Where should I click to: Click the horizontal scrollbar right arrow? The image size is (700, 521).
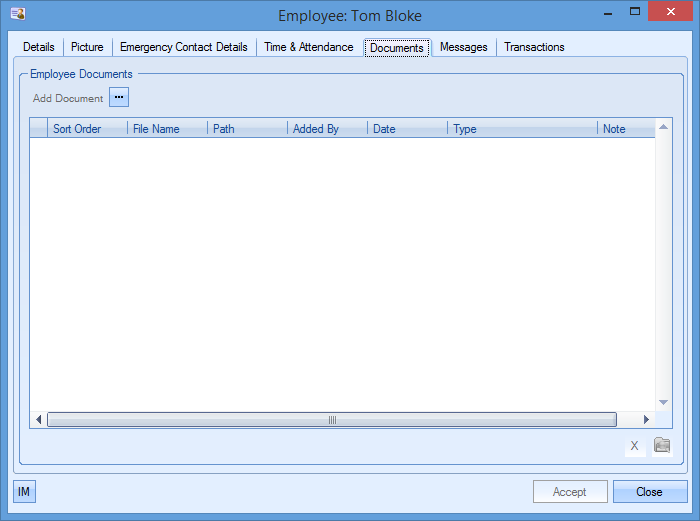pyautogui.click(x=646, y=419)
